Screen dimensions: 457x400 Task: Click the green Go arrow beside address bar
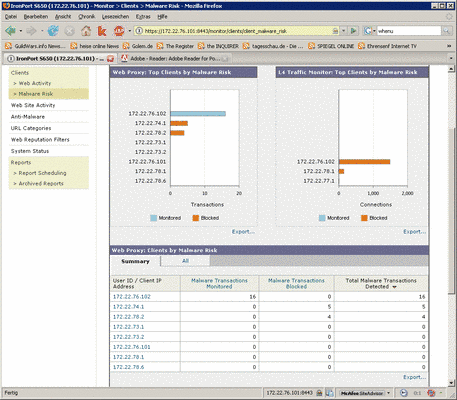[x=353, y=31]
